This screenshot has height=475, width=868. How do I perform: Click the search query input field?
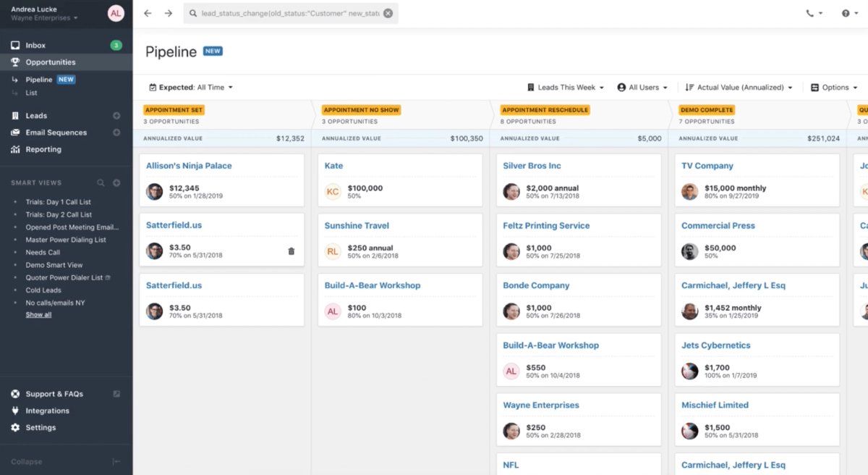pos(290,13)
